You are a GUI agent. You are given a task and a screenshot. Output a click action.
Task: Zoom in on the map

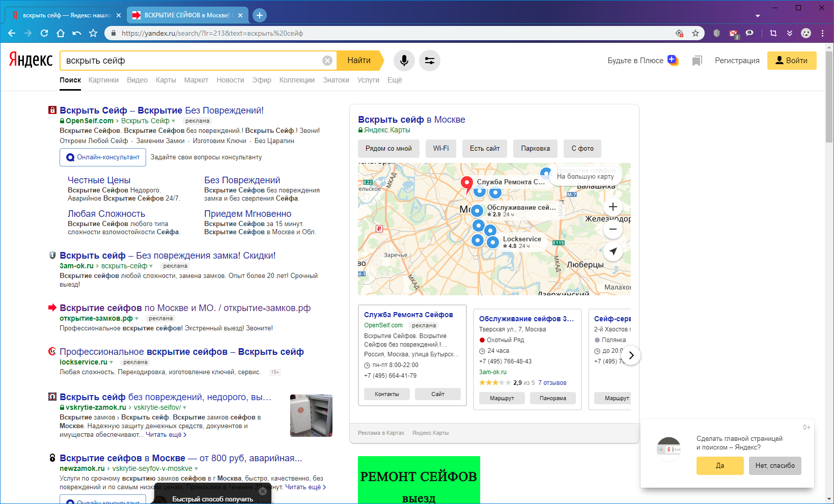(613, 207)
